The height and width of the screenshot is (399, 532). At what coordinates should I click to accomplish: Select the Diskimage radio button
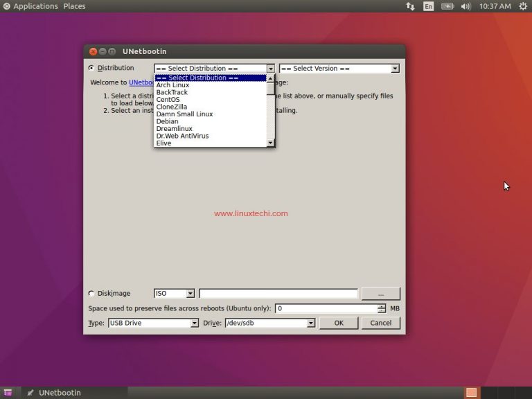pos(91,293)
